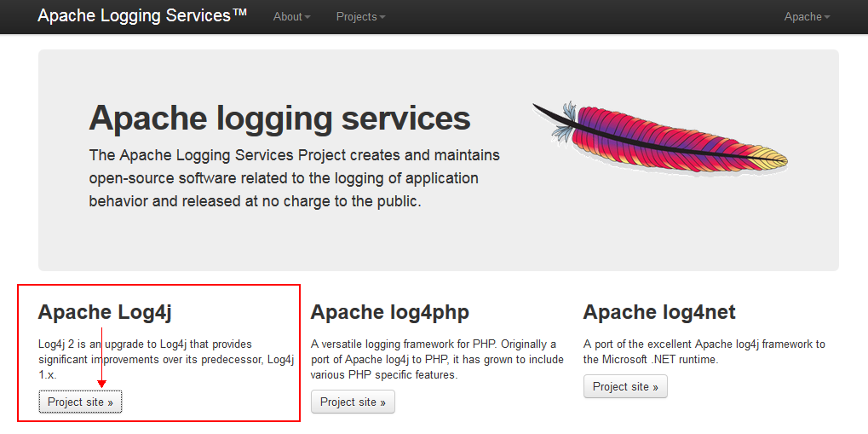Open the Log4j Project site button
The image size is (868, 434).
click(x=80, y=402)
